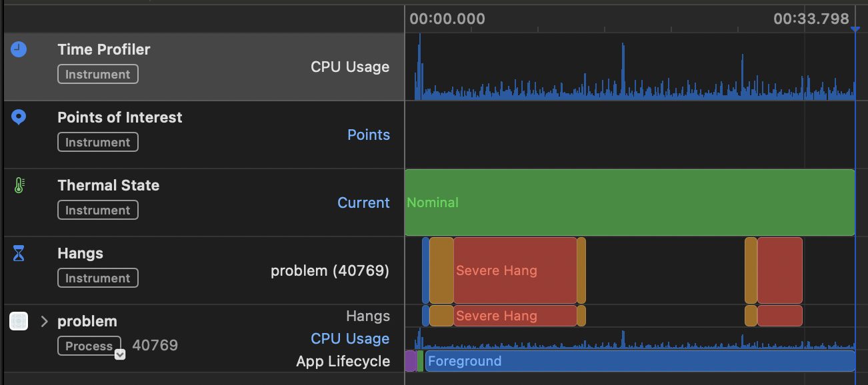Click the playhead marker at 00:33.798

coord(855,29)
